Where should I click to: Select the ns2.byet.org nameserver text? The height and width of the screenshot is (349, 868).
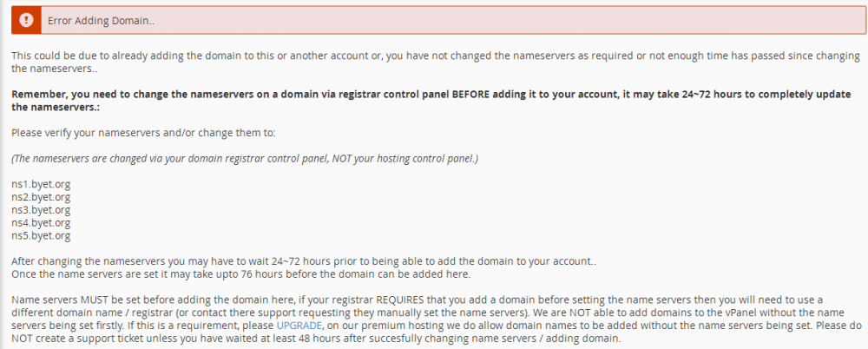[x=41, y=197]
